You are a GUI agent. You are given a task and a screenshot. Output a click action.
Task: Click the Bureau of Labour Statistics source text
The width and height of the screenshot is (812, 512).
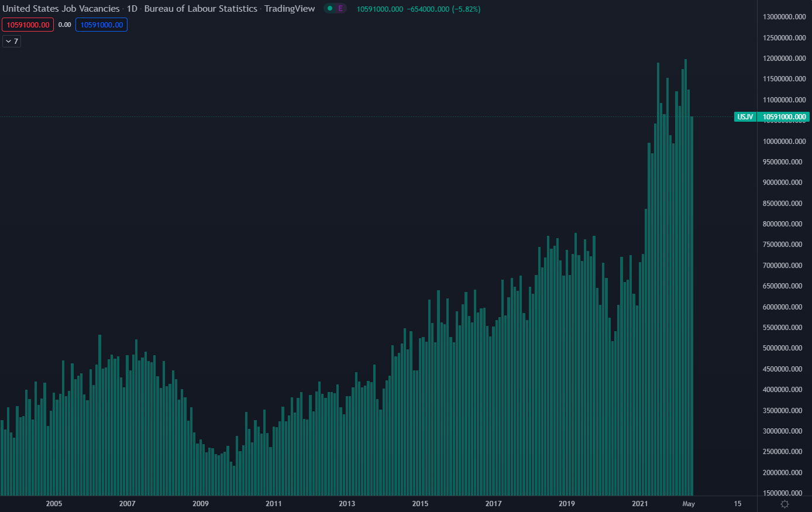tap(201, 9)
